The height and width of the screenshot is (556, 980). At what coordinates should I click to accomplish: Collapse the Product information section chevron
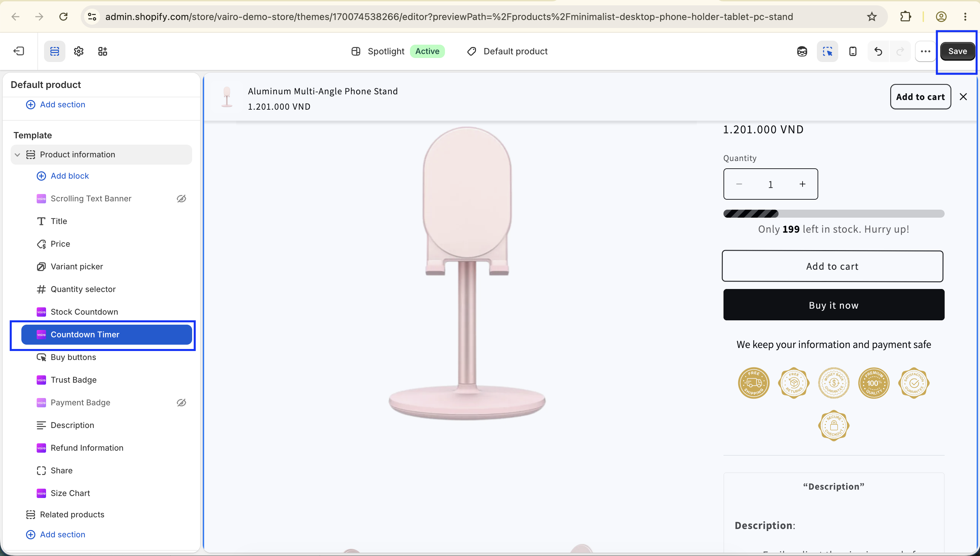click(17, 155)
